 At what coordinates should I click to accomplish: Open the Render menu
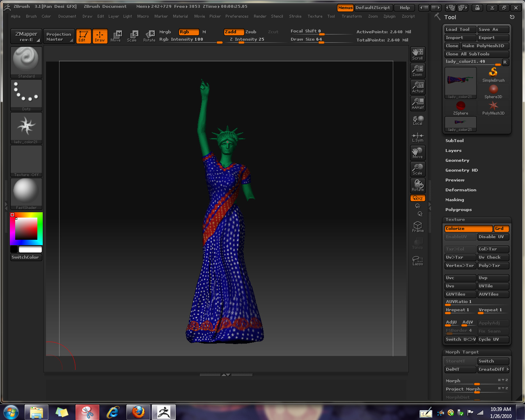coord(260,16)
